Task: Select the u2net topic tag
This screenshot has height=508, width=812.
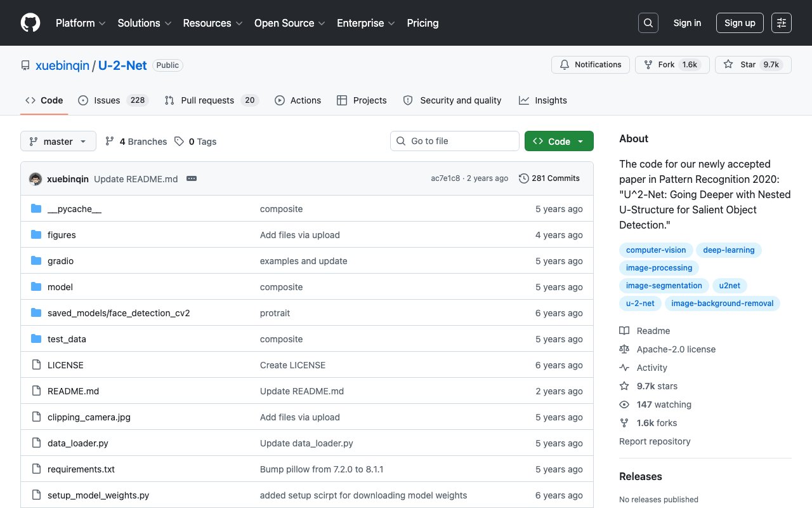Action: click(730, 286)
